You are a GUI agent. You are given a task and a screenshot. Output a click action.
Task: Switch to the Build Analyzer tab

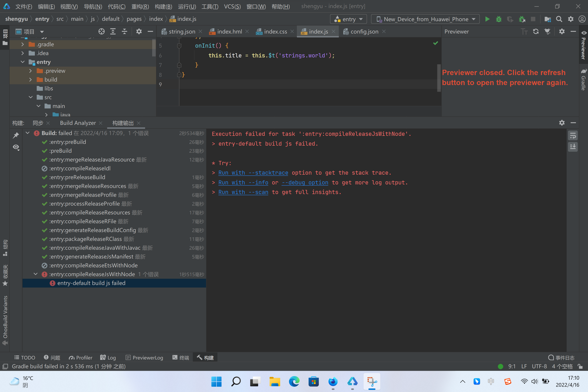[78, 123]
